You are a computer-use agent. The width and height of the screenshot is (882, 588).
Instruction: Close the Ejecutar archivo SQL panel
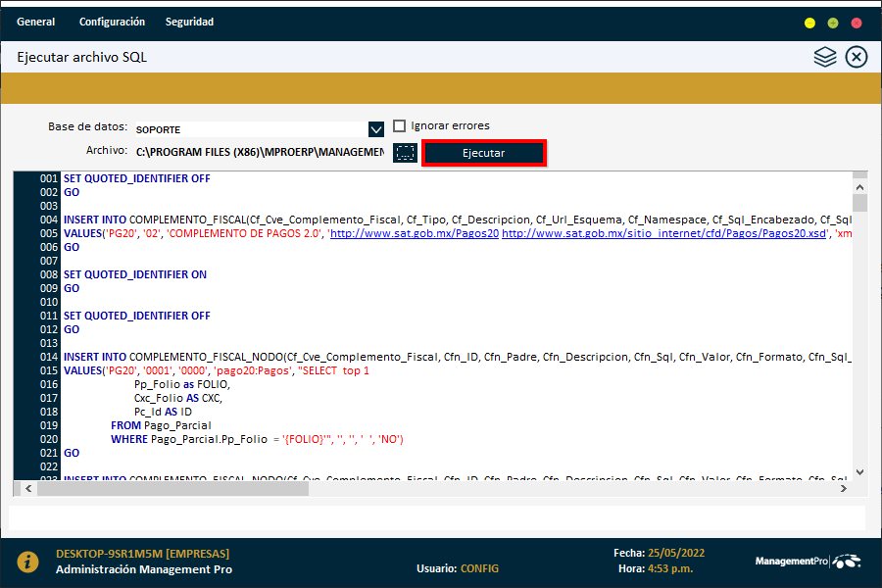pyautogui.click(x=857, y=58)
